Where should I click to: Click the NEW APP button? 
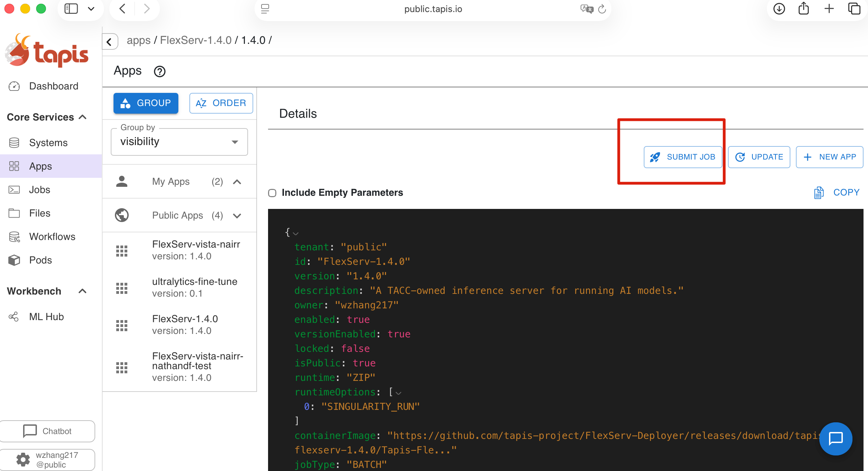pyautogui.click(x=829, y=157)
